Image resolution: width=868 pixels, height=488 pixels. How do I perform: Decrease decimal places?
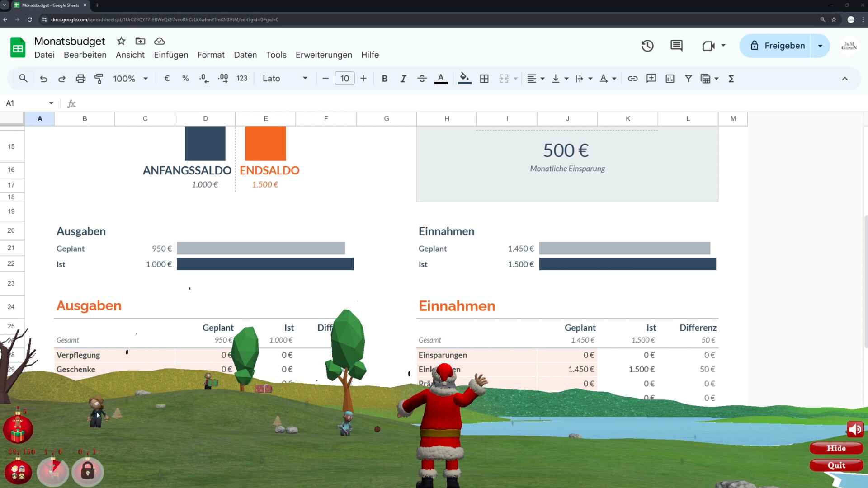pos(203,78)
